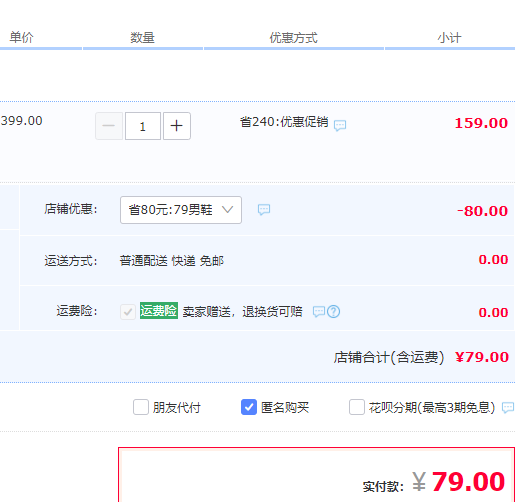Enable the 朋友代付 checkbox

click(x=141, y=407)
